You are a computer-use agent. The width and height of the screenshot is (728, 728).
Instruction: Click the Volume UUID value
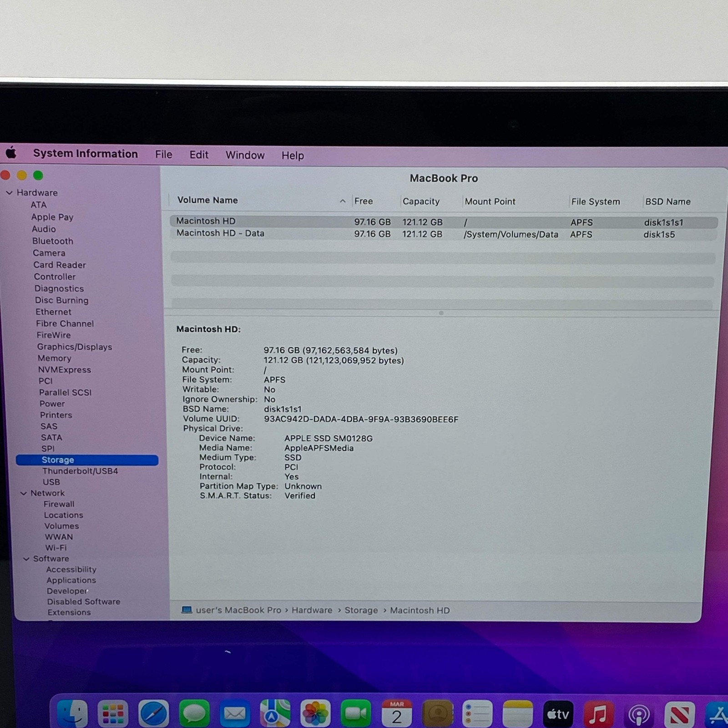[x=361, y=419]
